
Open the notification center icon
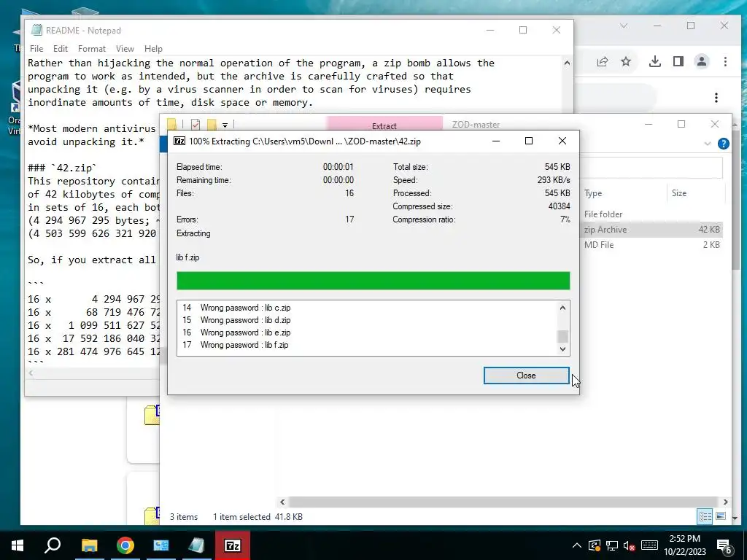[724, 546]
